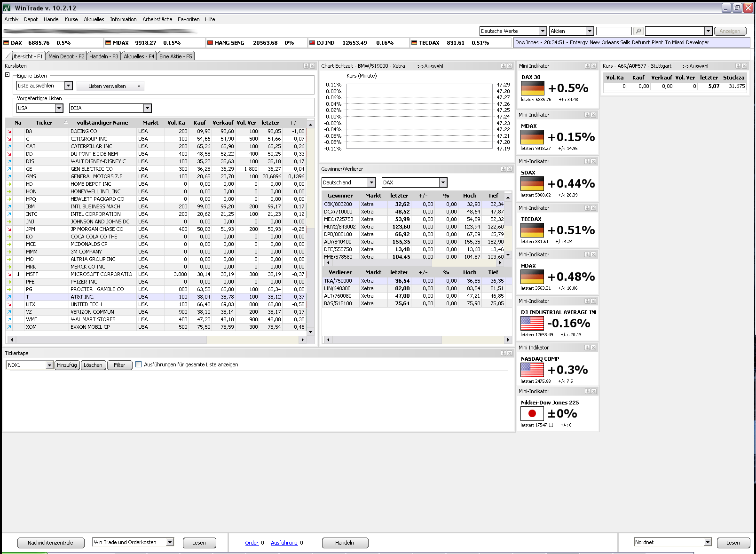The height and width of the screenshot is (554, 756).
Task: Click the magnifier search icon in top toolbar
Action: click(638, 31)
